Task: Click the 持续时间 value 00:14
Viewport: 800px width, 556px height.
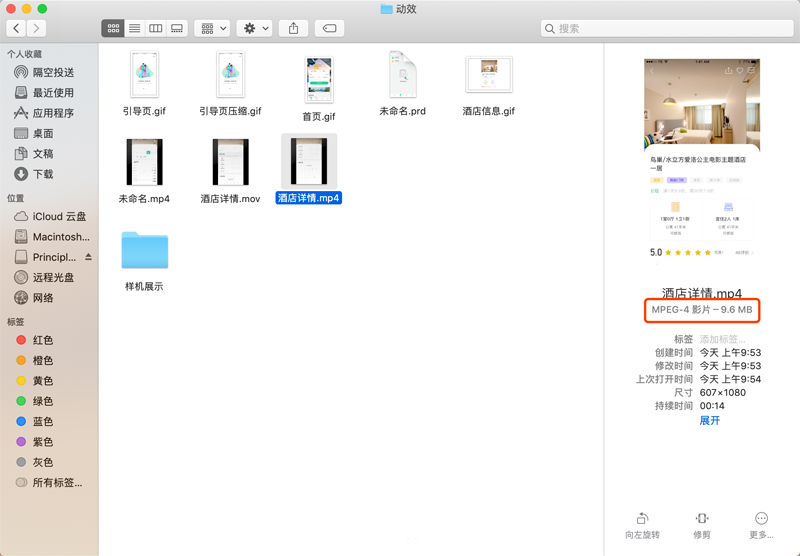Action: 712,406
